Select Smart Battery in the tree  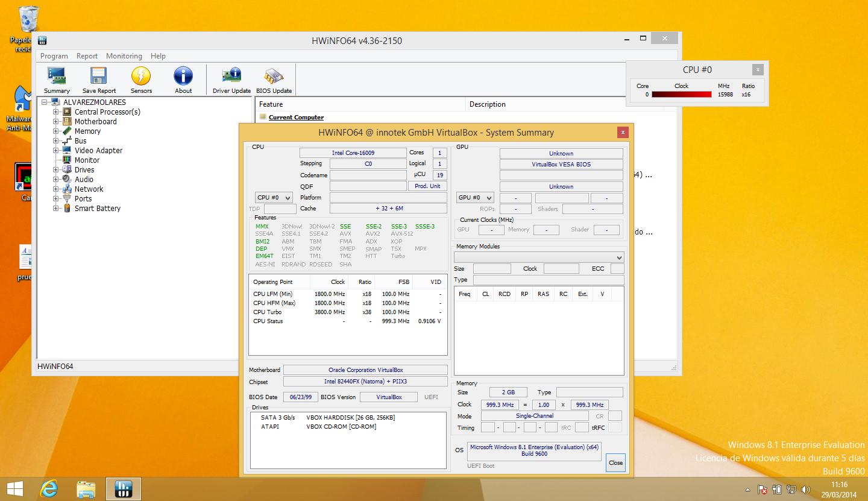tap(97, 209)
